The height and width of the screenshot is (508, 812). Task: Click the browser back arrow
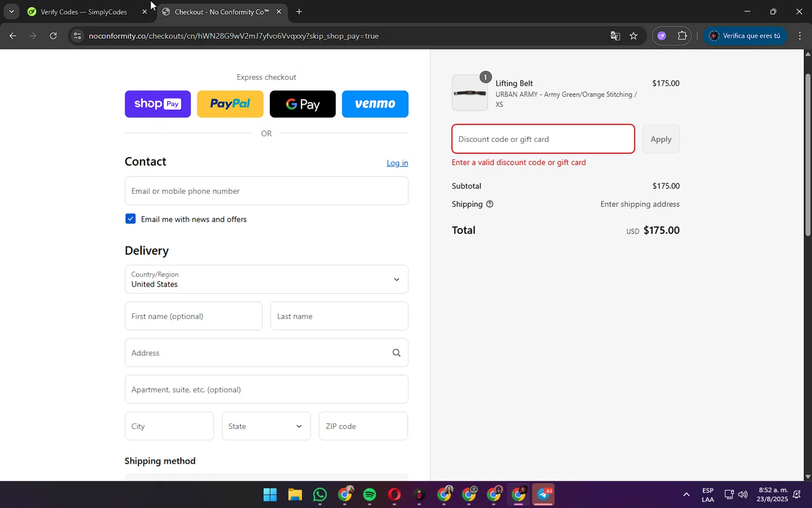[x=12, y=36]
